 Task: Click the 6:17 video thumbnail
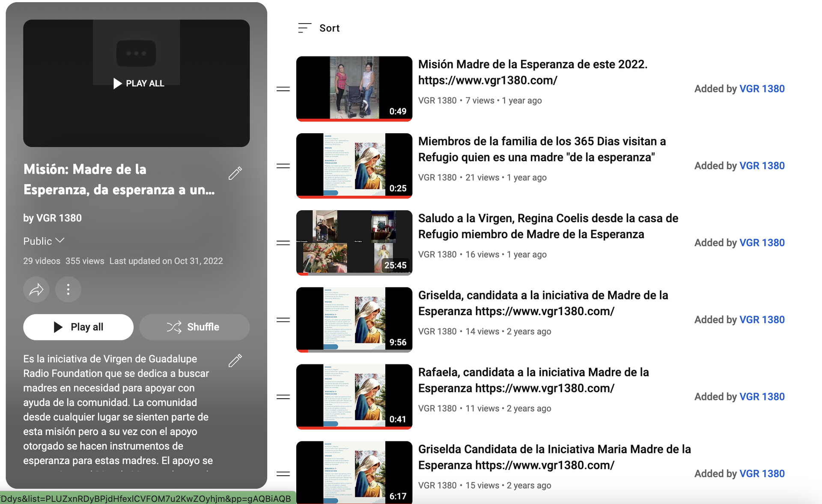[x=354, y=473]
